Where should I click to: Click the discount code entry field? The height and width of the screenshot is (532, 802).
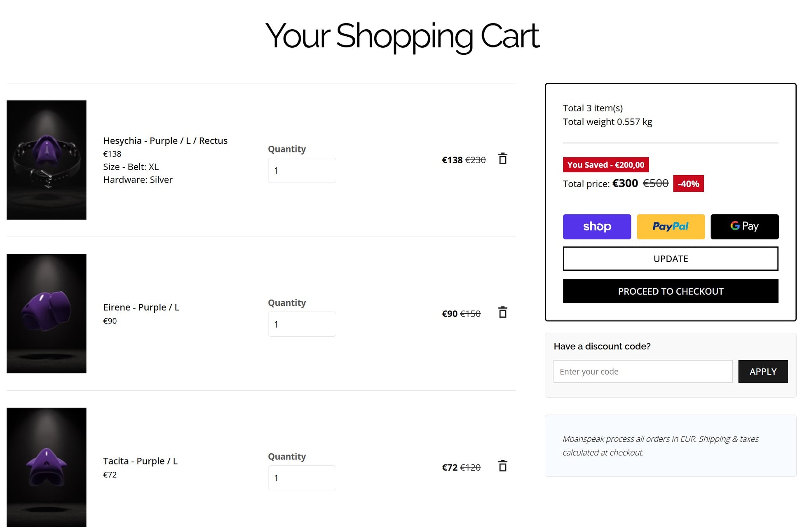(642, 372)
